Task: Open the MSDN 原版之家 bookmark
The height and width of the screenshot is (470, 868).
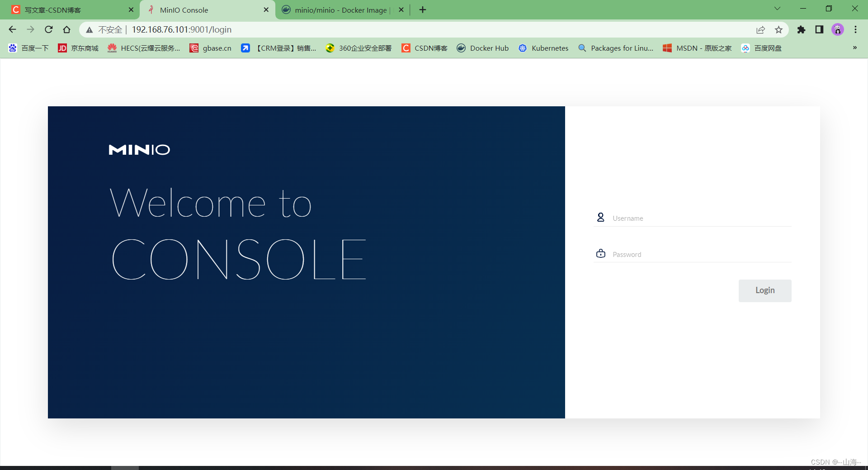Action: 697,48
